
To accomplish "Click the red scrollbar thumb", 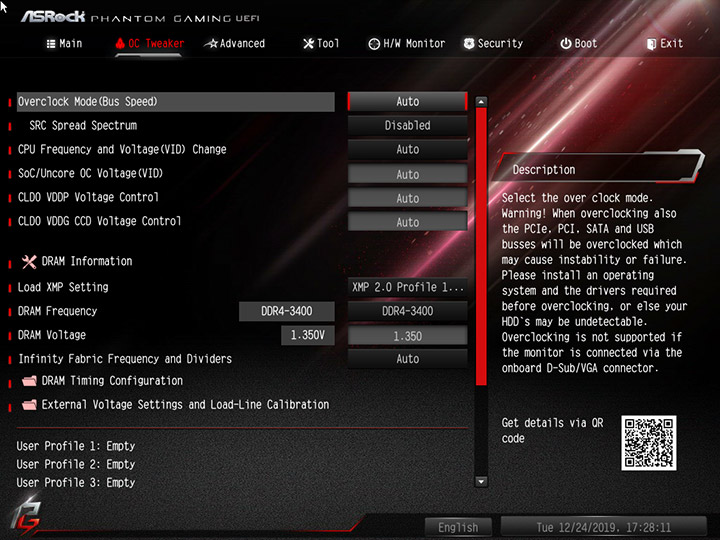I will point(481,247).
